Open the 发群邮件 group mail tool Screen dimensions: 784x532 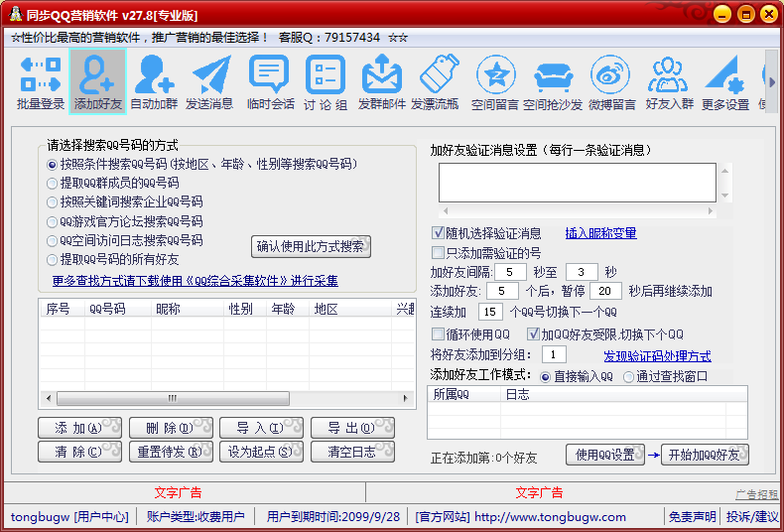pos(382,81)
